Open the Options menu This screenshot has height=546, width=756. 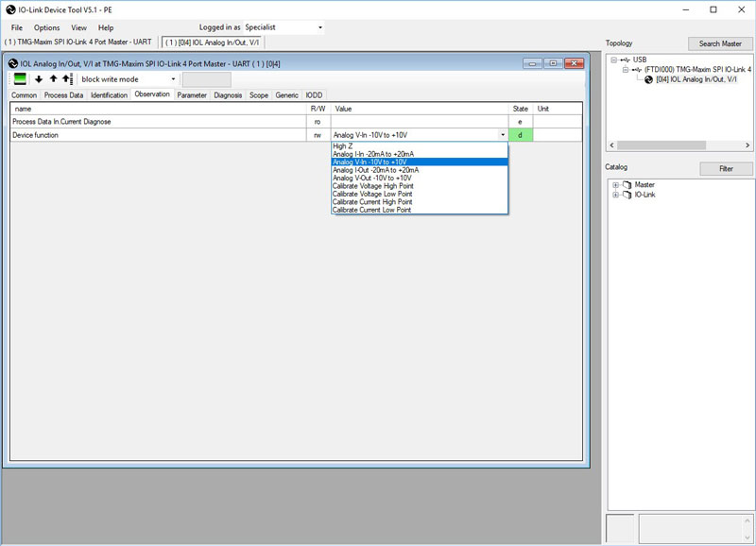(x=46, y=28)
